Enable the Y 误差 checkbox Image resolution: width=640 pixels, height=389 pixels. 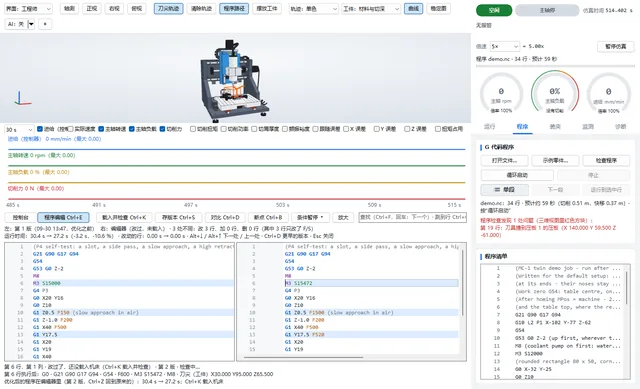[377, 129]
